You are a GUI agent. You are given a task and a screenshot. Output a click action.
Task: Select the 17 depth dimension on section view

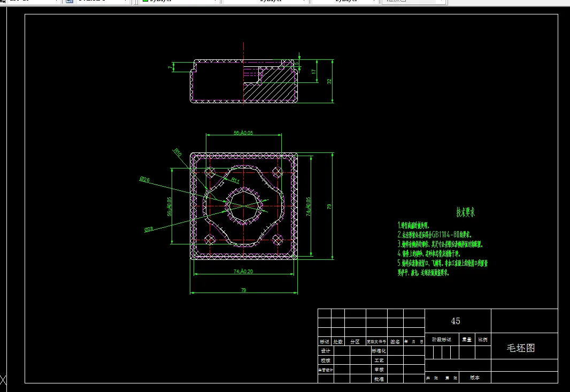tap(314, 72)
